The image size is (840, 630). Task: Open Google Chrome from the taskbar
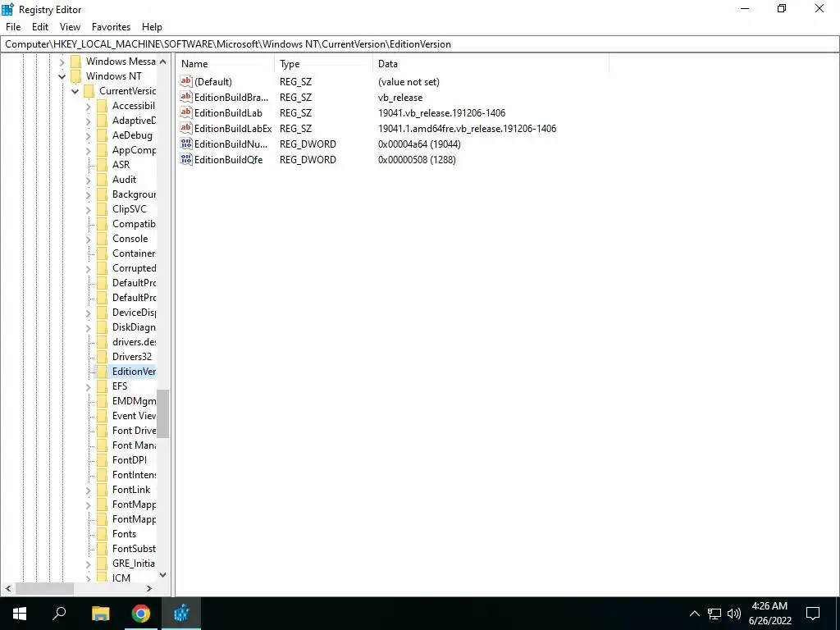pyautogui.click(x=141, y=614)
